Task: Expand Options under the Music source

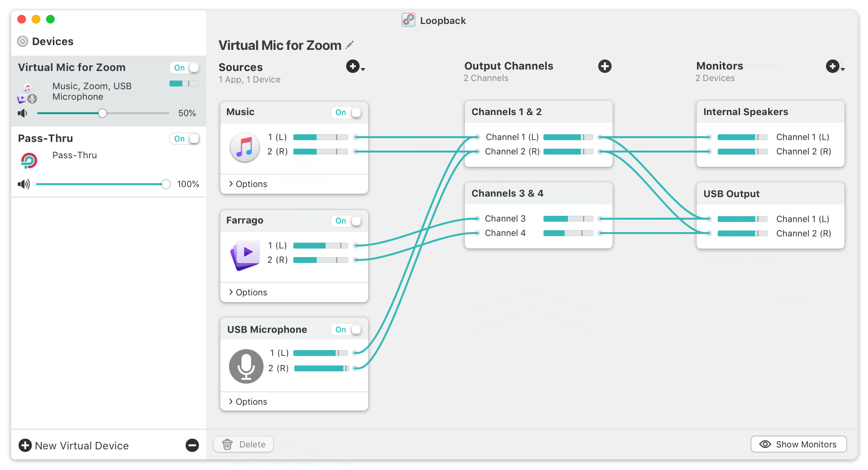Action: [x=247, y=184]
